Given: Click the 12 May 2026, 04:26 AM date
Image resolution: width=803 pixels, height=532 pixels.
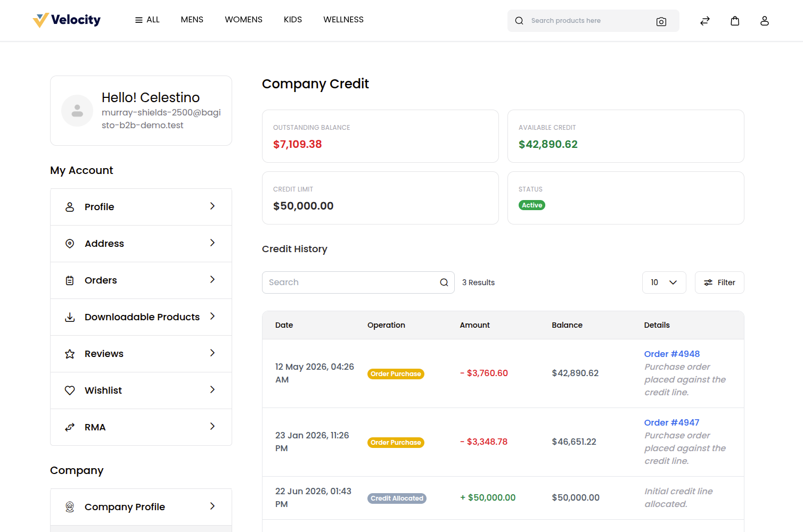Looking at the screenshot, I should click(314, 373).
